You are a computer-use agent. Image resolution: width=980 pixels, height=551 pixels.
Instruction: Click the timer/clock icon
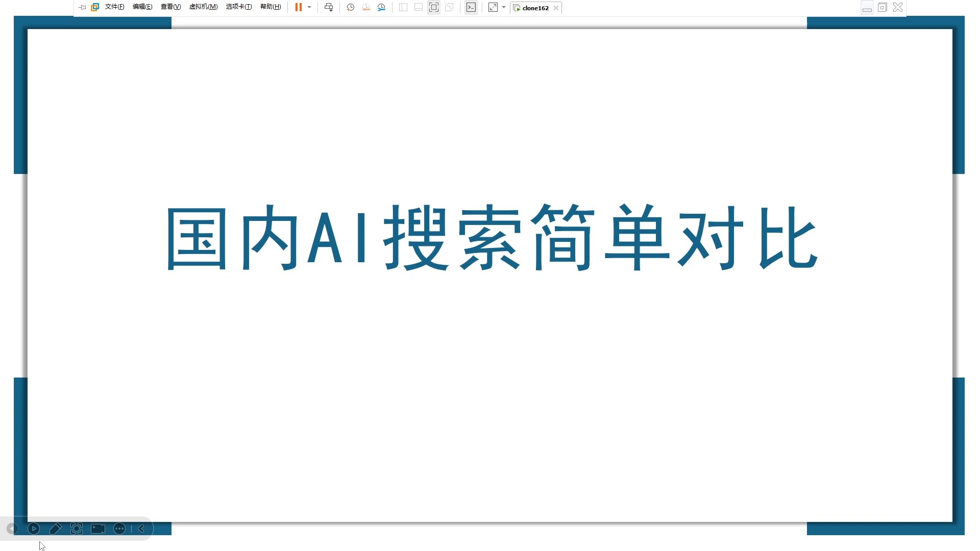[x=351, y=8]
